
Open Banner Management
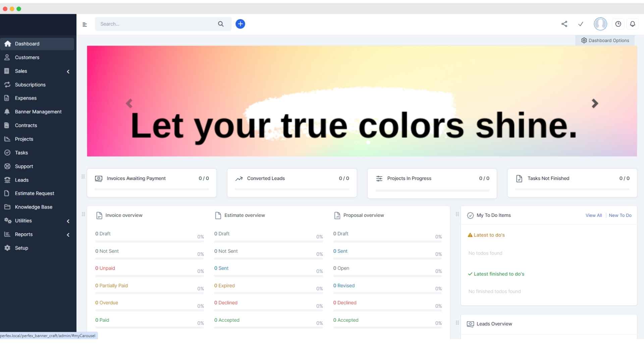coord(38,112)
